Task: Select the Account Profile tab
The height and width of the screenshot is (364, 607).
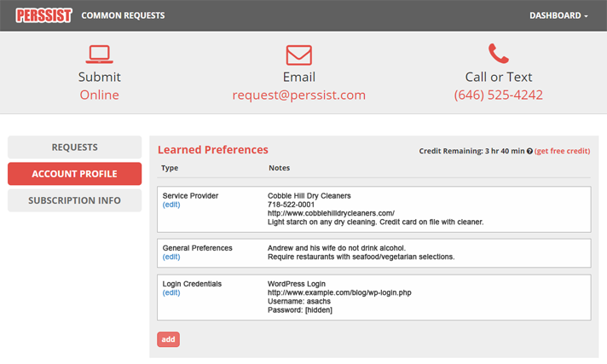Action: click(x=74, y=174)
